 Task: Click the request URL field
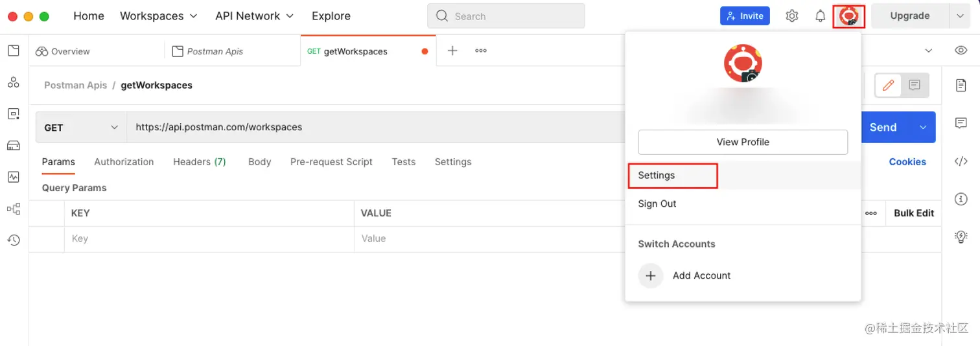tap(376, 128)
